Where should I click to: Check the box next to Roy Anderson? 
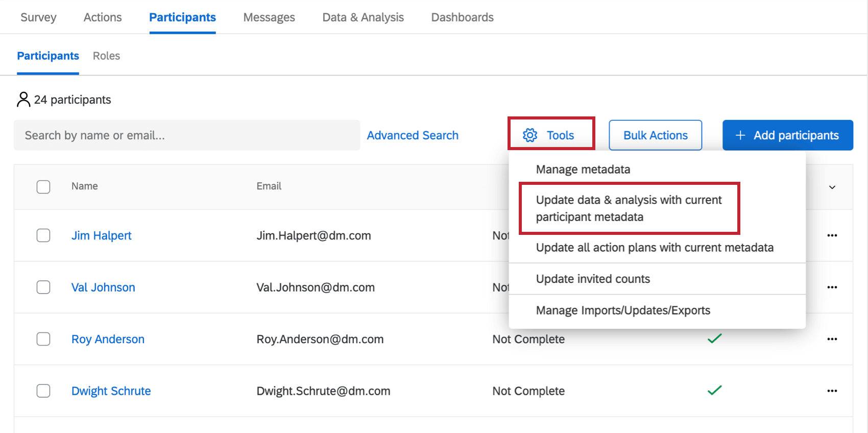[43, 339]
